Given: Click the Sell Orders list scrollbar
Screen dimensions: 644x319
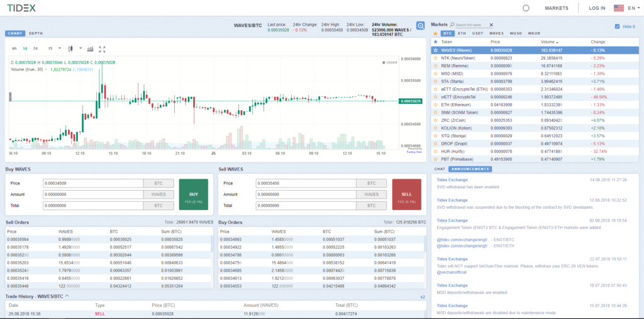Looking at the screenshot, I should (212, 243).
